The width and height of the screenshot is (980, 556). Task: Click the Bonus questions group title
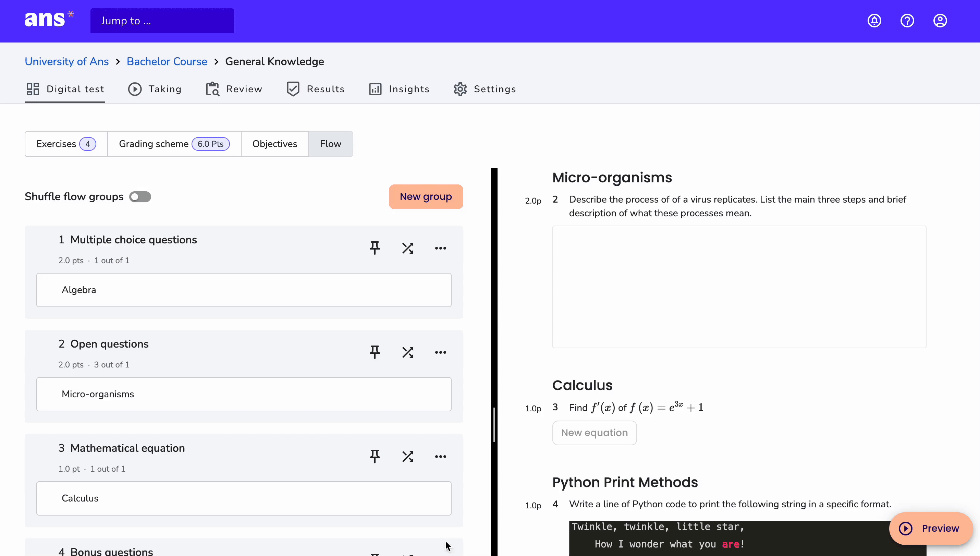tap(111, 551)
